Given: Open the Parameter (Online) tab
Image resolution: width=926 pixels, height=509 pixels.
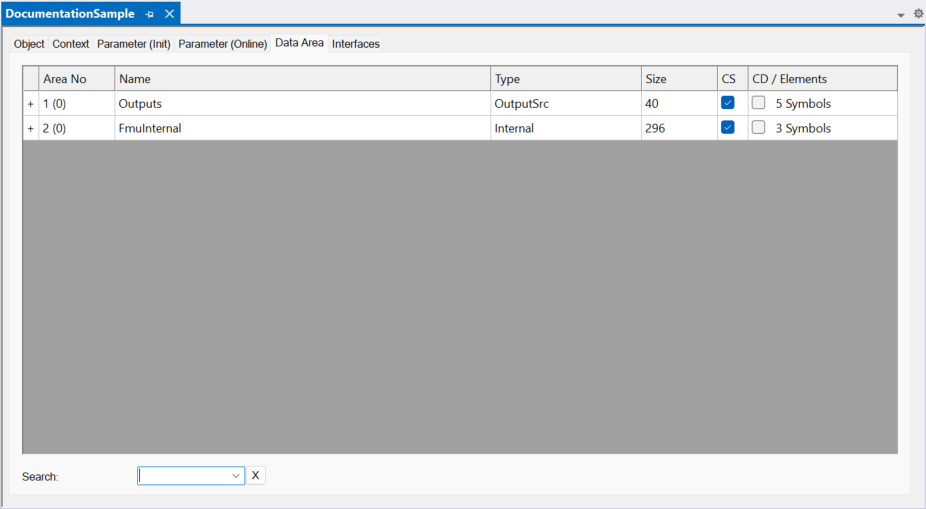Looking at the screenshot, I should pos(223,44).
